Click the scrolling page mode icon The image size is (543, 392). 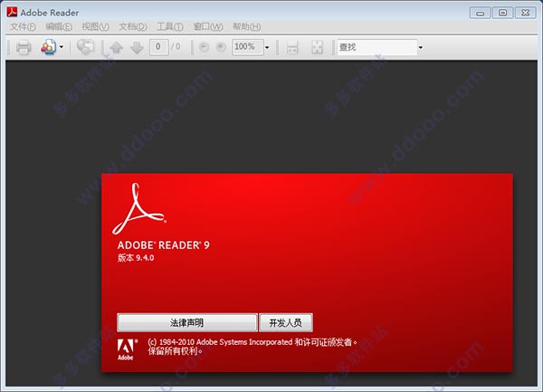point(292,47)
